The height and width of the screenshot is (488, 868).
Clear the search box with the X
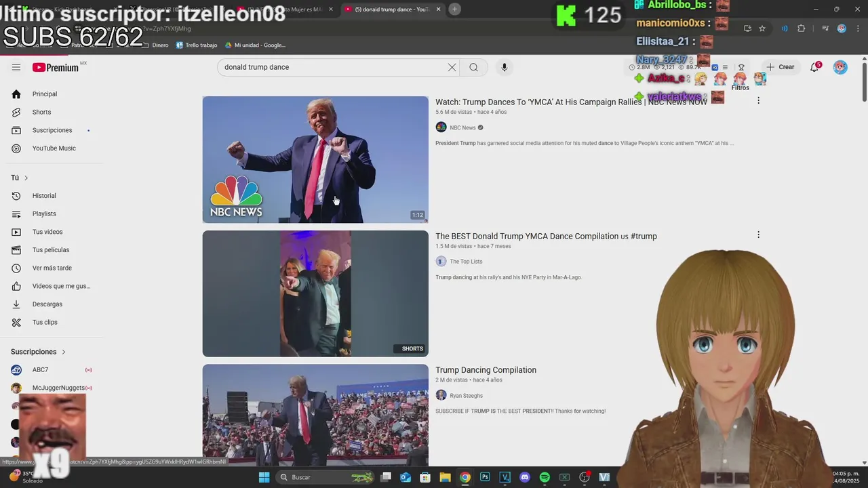click(452, 67)
